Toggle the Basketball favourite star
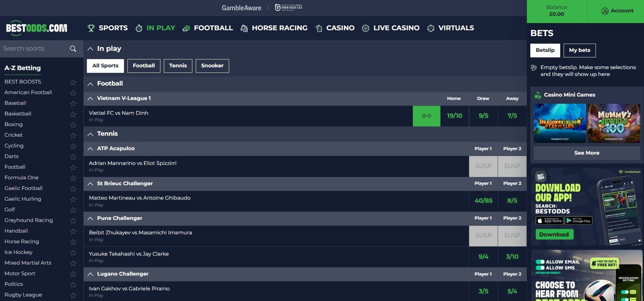Viewport: 644px width, 301px height. tap(73, 114)
